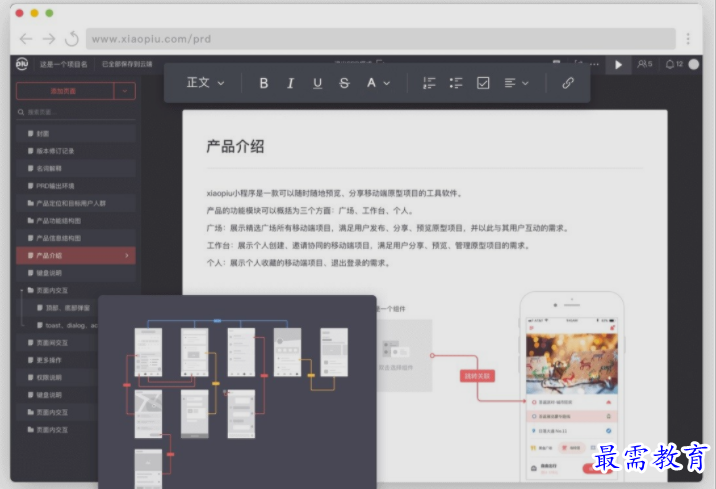Viewport: 716px width, 489px height.
Task: Open the 产品功能结构图 folder
Action: [x=76, y=221]
